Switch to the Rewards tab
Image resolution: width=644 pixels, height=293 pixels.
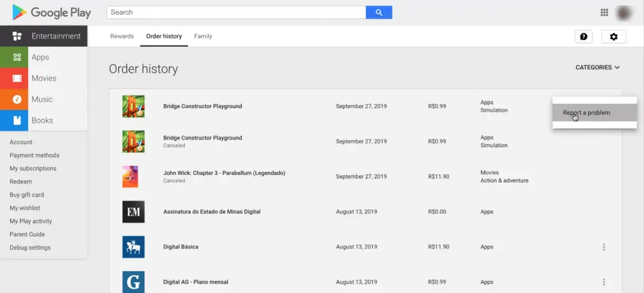click(122, 36)
